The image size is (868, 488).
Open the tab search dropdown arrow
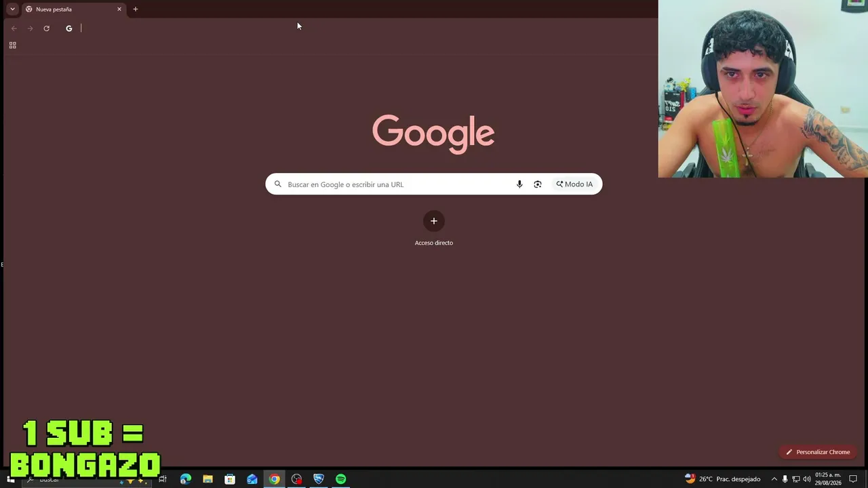click(x=12, y=9)
